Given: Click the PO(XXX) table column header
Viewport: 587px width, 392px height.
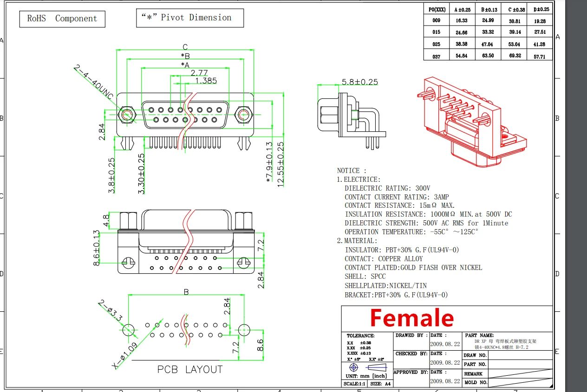Looking at the screenshot, I should (437, 9).
